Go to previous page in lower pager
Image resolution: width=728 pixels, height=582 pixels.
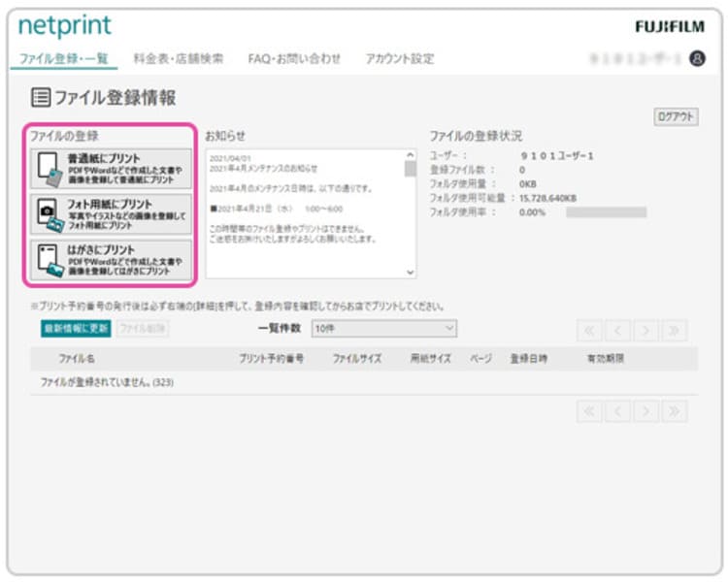[617, 411]
